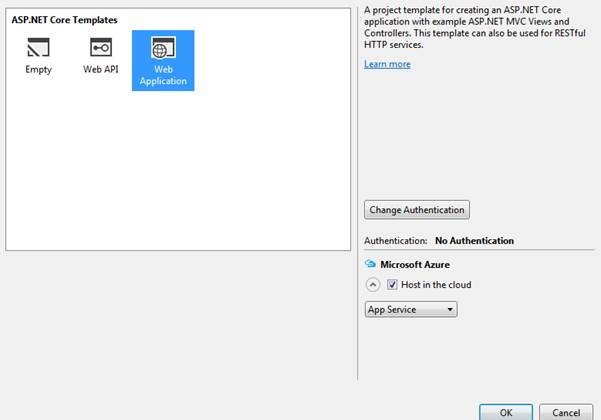Viewport: 601px width, 420px height.
Task: Click the Host in the cloud label
Action: click(436, 285)
